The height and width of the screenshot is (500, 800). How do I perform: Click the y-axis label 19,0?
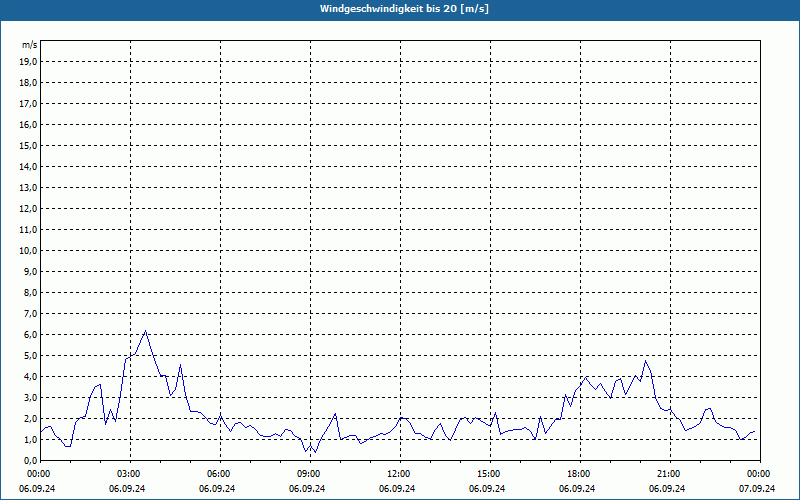coord(30,62)
